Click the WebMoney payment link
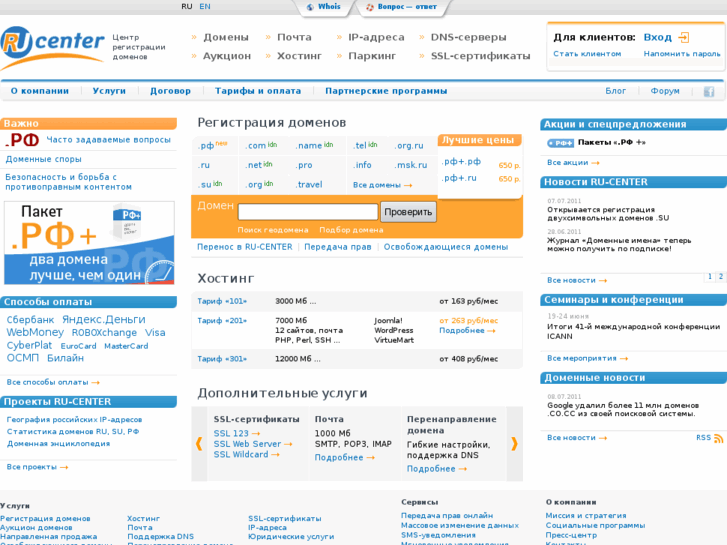The image size is (727, 545). 35,333
